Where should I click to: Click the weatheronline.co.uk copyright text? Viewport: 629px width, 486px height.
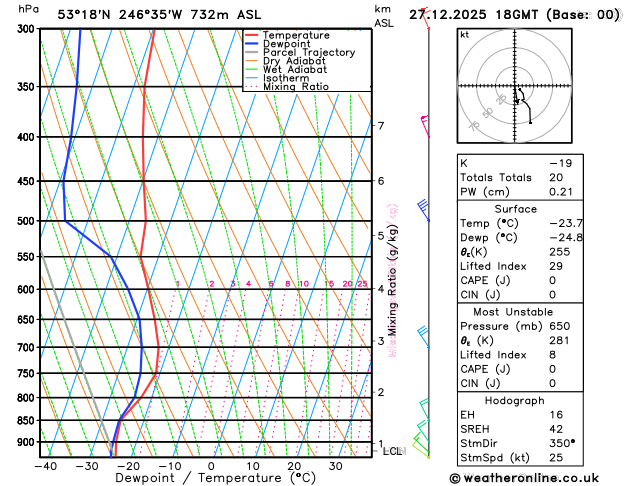524,478
